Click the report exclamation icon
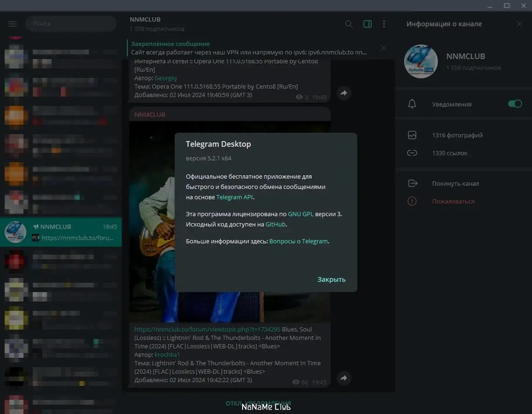This screenshot has width=532, height=414. (x=412, y=202)
